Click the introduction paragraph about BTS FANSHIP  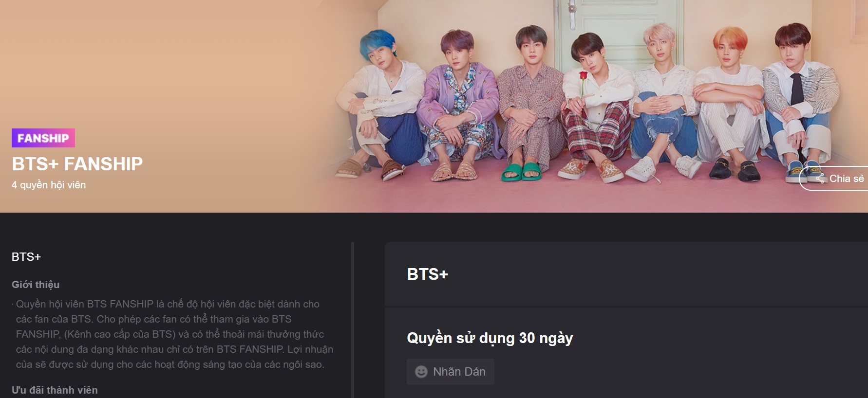pos(173,334)
